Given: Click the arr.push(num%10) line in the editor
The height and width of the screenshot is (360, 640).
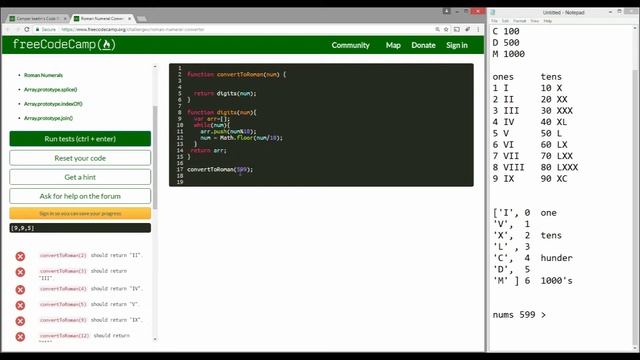Looking at the screenshot, I should [x=228, y=131].
